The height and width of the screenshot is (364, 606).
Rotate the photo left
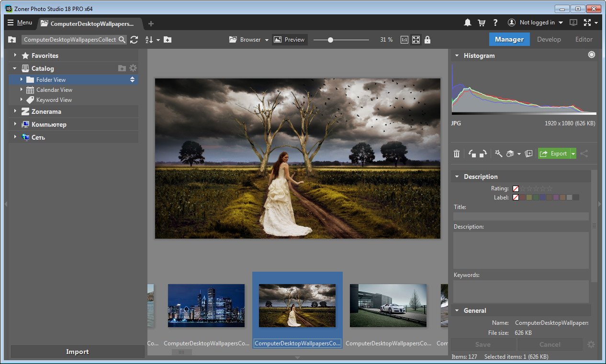[472, 154]
